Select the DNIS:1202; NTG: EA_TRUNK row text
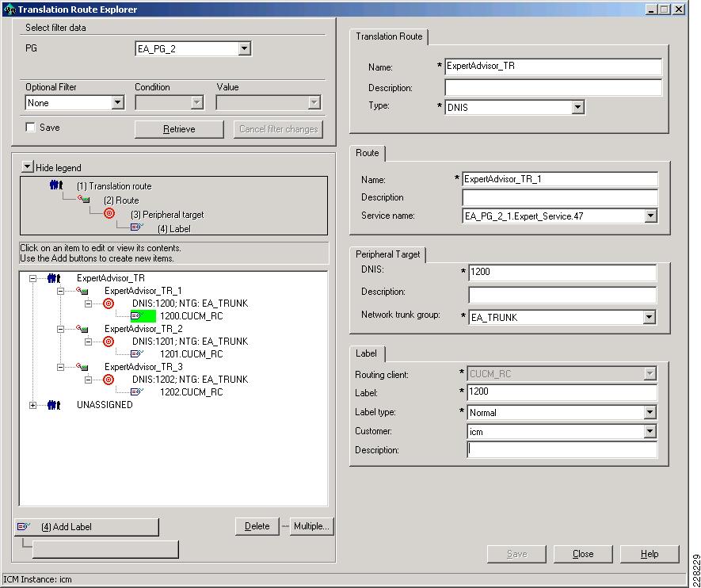This screenshot has width=701, height=588. tap(190, 380)
